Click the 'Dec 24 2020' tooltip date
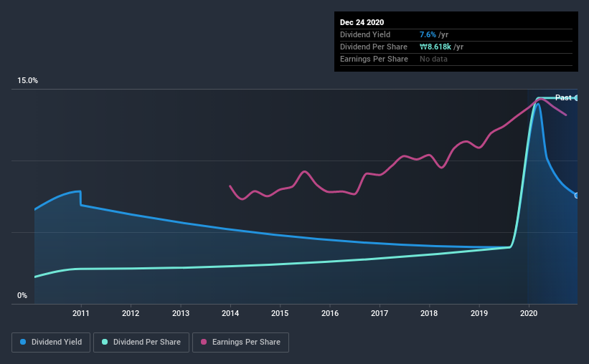Image resolution: width=589 pixels, height=364 pixels. tap(362, 22)
